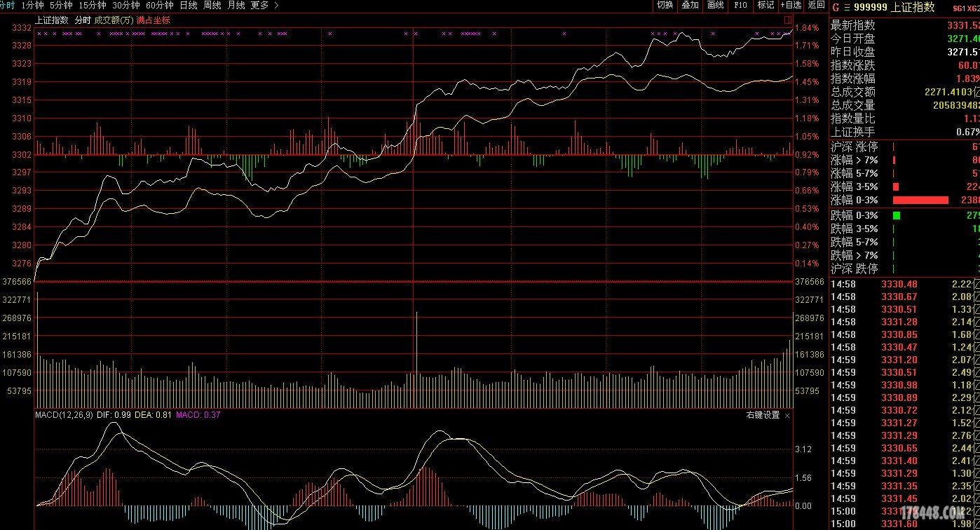Toggle the split-panel layout icon
The image size is (980, 530).
tap(788, 20)
